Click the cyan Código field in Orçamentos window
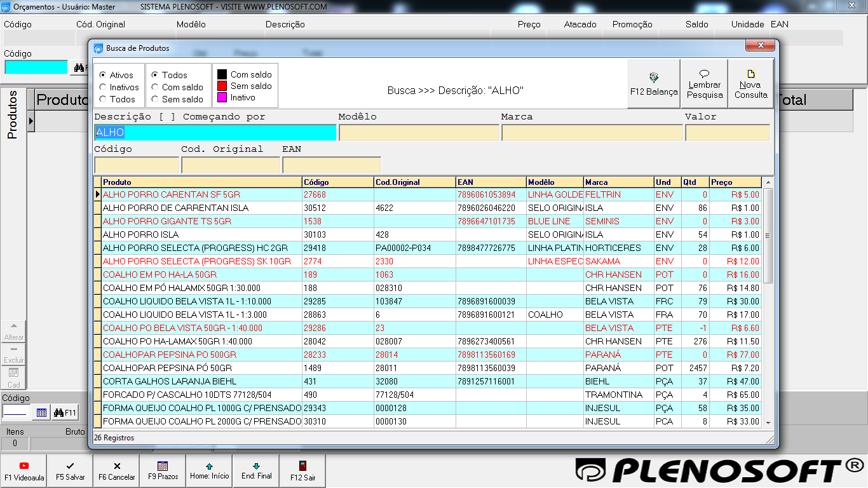The height and width of the screenshot is (488, 868). tap(36, 67)
